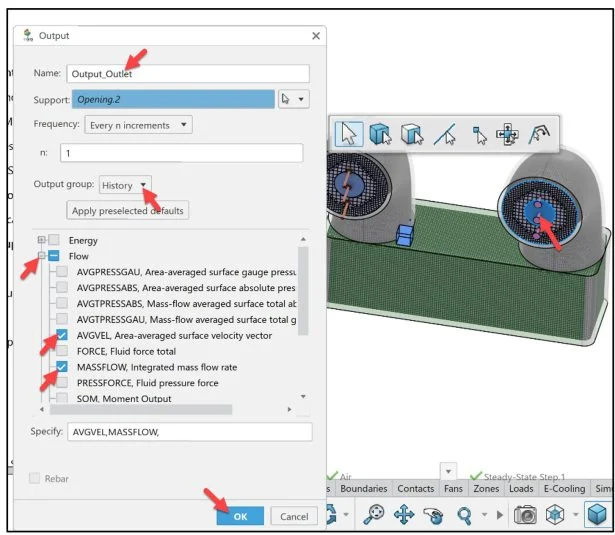The image size is (615, 535).
Task: Expand the Energy tree node
Action: (41, 240)
